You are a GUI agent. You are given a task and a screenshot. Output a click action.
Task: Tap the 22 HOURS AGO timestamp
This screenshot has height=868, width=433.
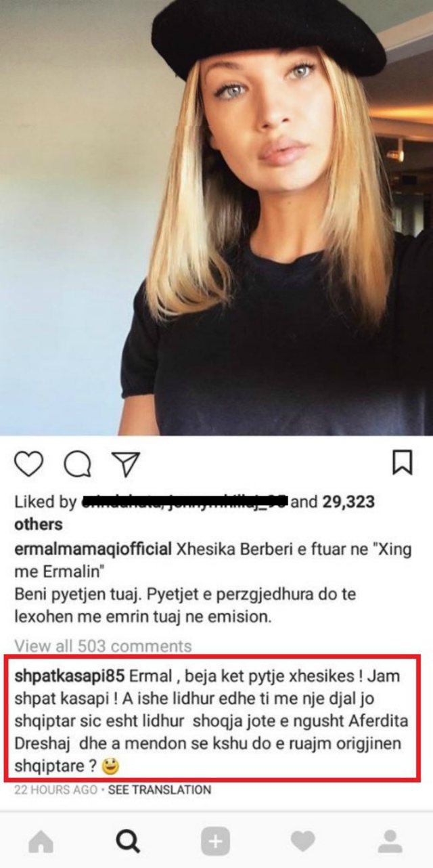(x=55, y=789)
